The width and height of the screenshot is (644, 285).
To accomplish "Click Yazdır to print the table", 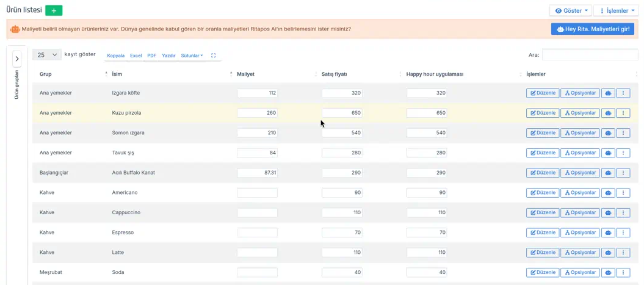I will 168,56.
